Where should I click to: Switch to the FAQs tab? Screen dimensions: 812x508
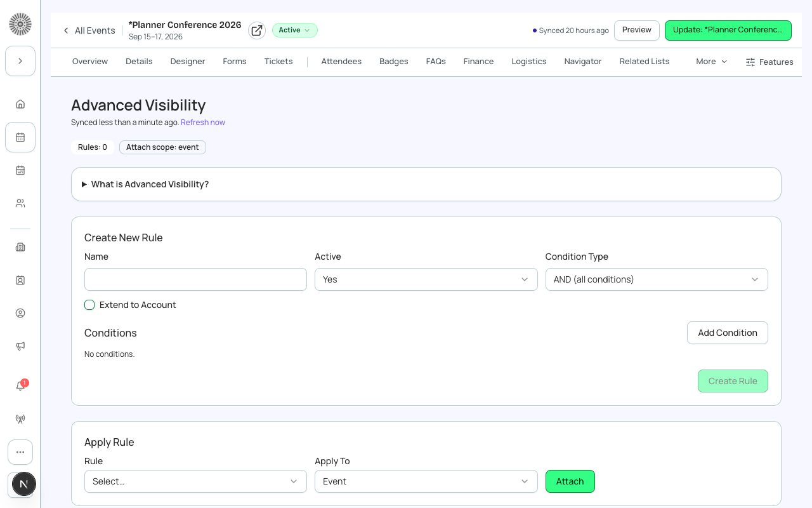436,62
